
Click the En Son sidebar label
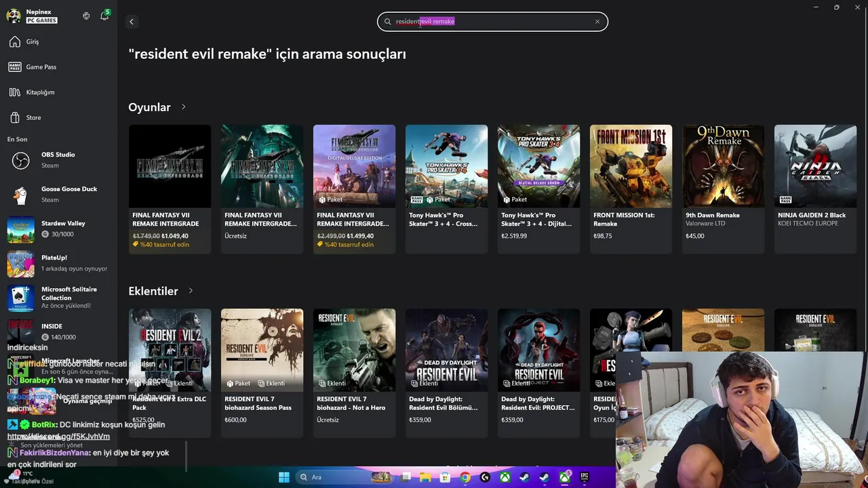(x=18, y=140)
